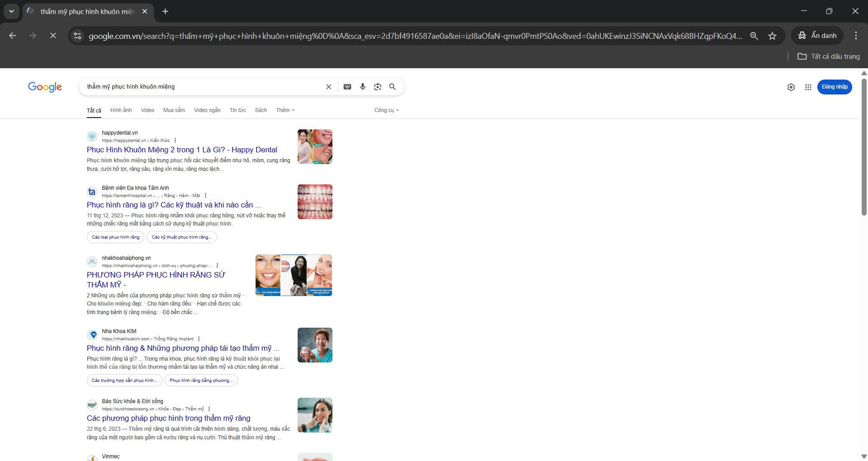Open the Nha Khoa KIM result thumbnail
This screenshot has height=461, width=868.
(315, 345)
